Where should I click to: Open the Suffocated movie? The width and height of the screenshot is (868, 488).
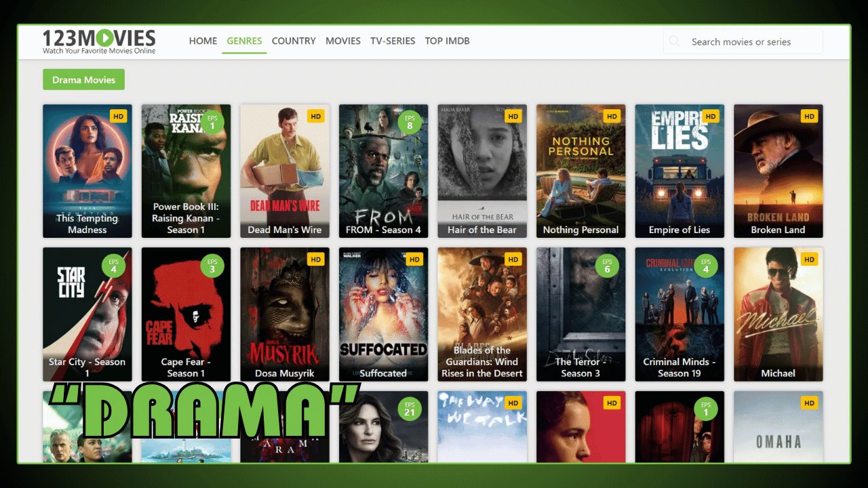383,314
